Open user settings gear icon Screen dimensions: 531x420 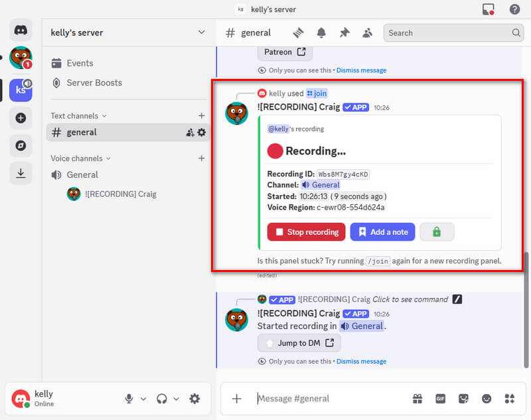(x=194, y=399)
